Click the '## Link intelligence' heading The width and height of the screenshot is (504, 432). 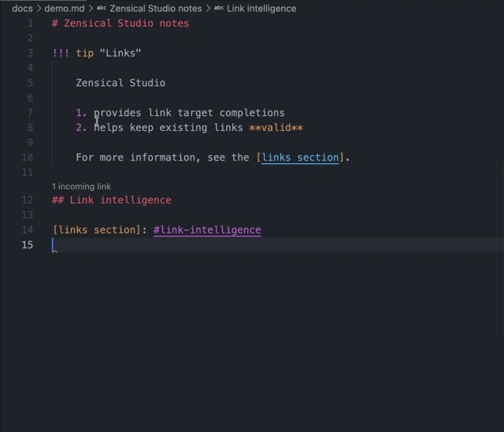[112, 200]
